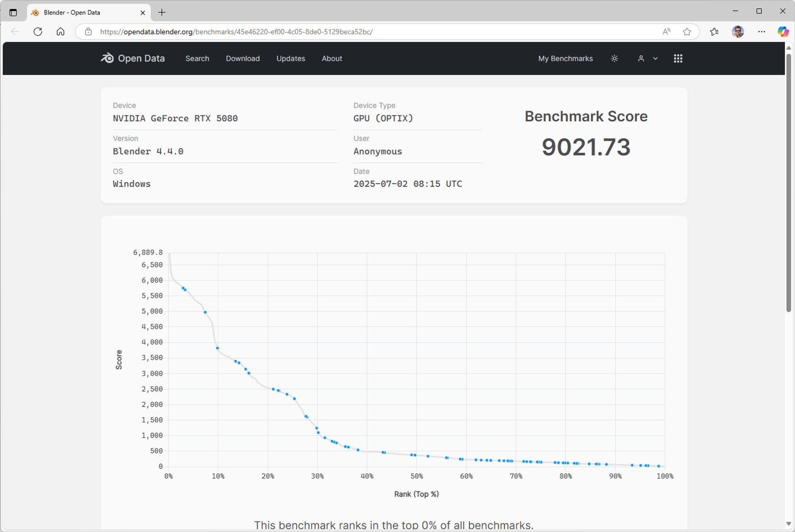
Task: Add page to favorites star icon
Action: click(x=687, y=31)
